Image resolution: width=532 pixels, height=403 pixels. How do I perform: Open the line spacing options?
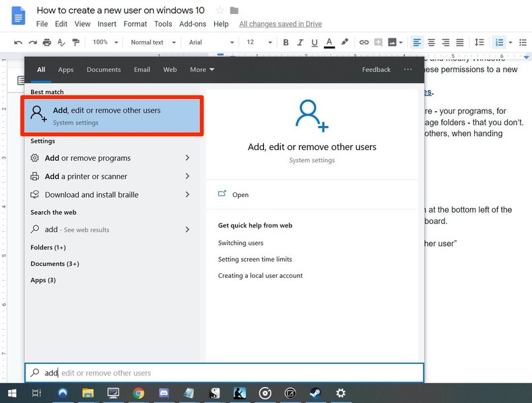click(479, 42)
